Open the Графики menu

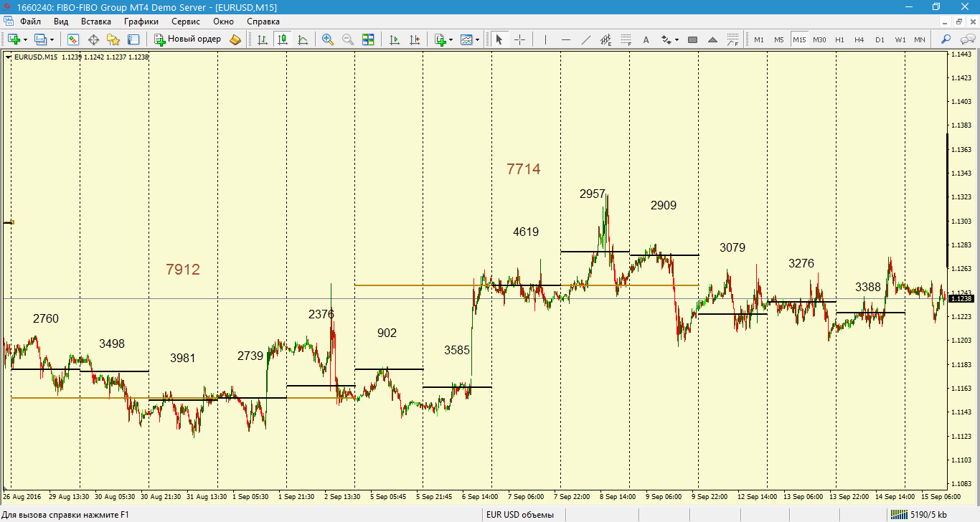tap(141, 22)
